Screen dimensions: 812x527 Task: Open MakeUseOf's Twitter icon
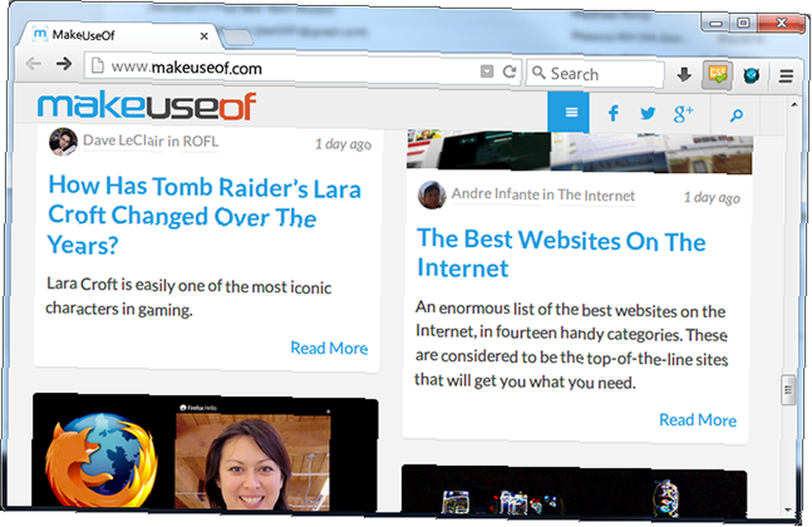coord(648,114)
